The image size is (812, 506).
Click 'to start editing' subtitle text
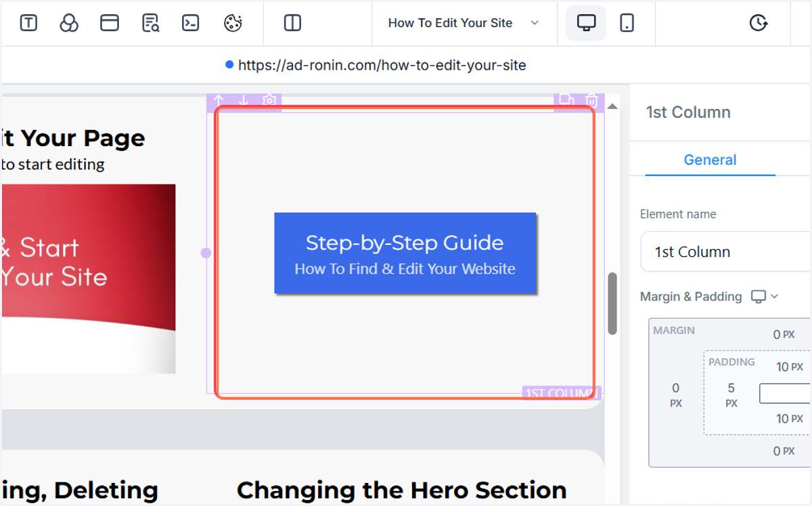pos(53,164)
